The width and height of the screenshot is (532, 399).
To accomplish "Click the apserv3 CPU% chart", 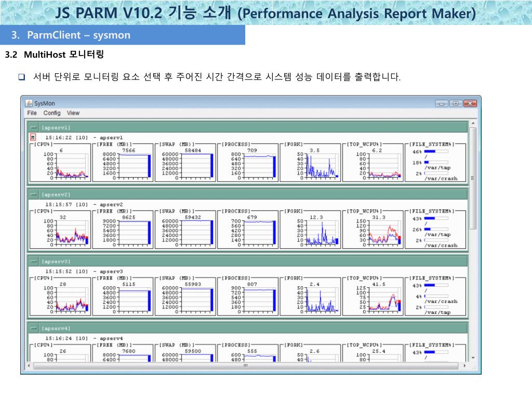I will [x=60, y=297].
